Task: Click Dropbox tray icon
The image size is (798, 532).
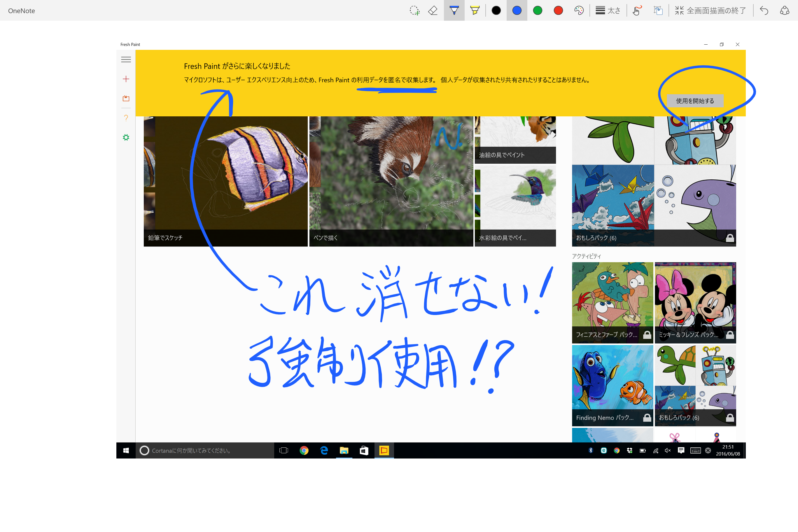Action: coord(630,450)
